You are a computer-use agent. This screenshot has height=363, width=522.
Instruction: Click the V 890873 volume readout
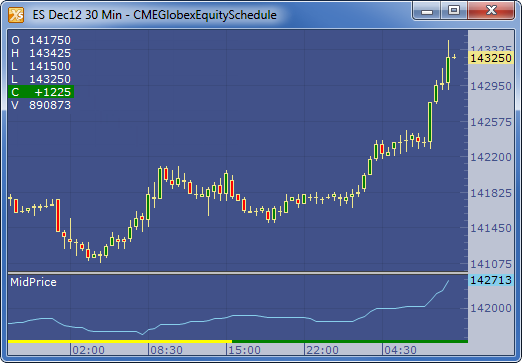41,105
